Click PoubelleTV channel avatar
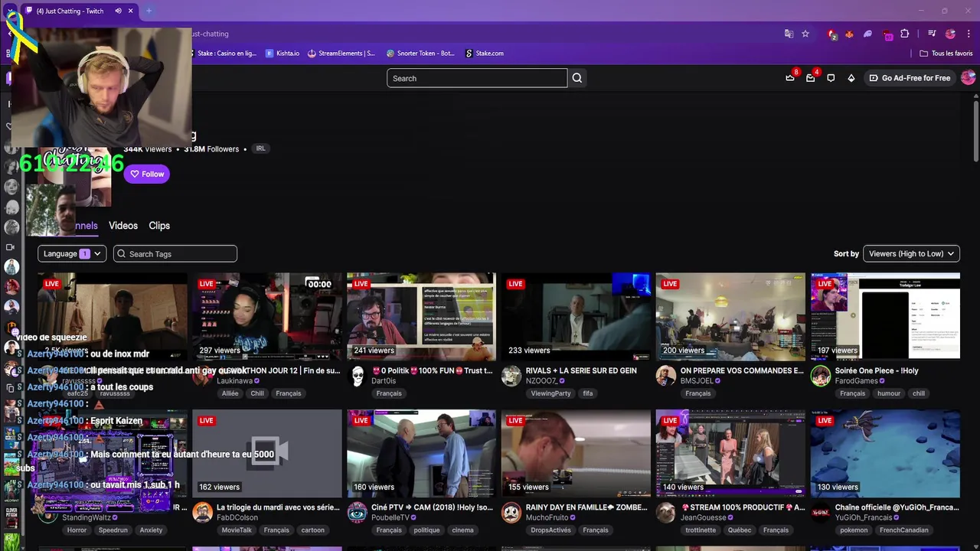 358,512
